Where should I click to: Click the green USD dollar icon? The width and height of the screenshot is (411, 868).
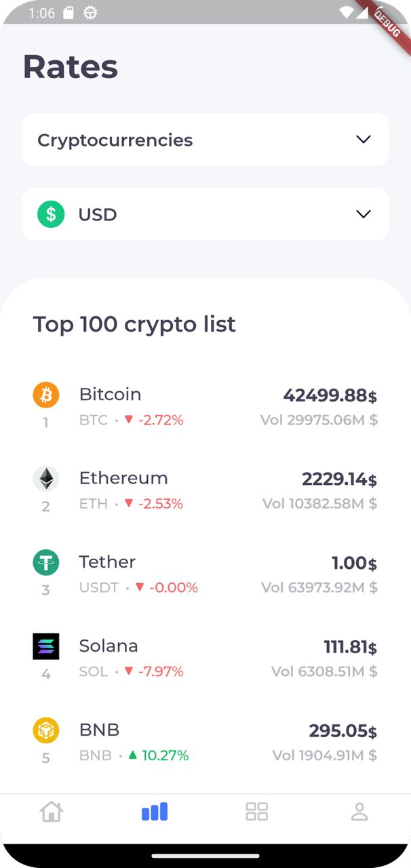(51, 214)
